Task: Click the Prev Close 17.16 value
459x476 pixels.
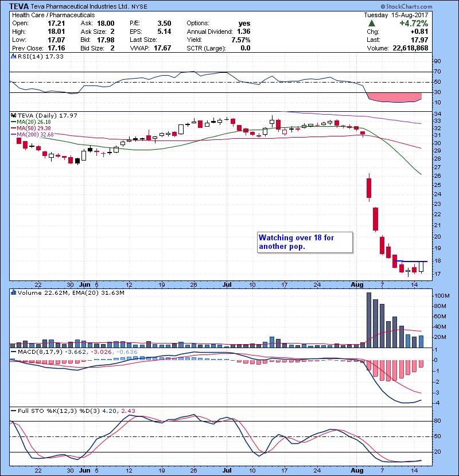Action: click(x=56, y=48)
